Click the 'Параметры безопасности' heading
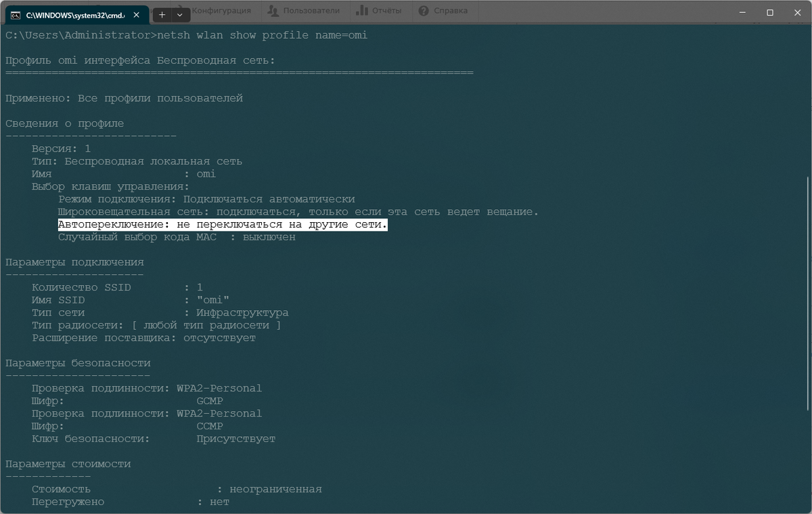This screenshot has height=514, width=812. coord(78,364)
